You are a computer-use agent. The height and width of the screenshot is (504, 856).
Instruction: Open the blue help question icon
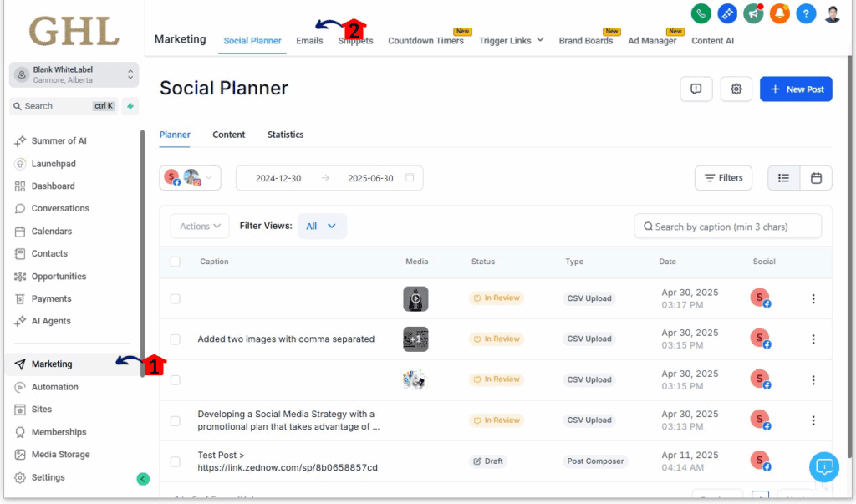click(806, 13)
